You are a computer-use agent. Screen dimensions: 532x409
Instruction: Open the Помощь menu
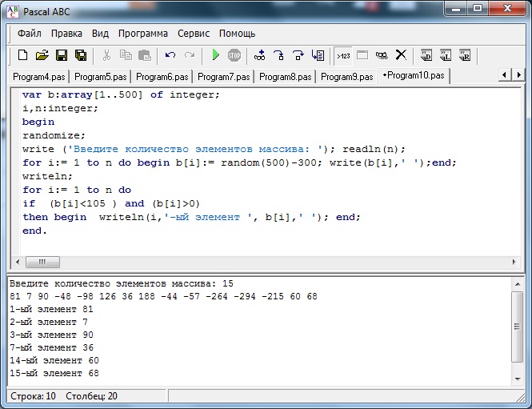coord(238,34)
